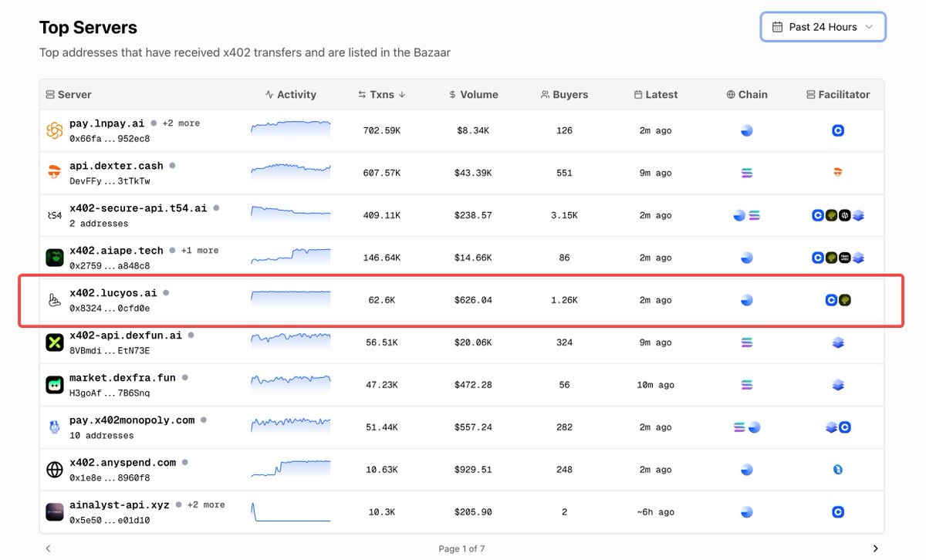Open the api.dexter.cash server link
926x560 pixels.
117,166
